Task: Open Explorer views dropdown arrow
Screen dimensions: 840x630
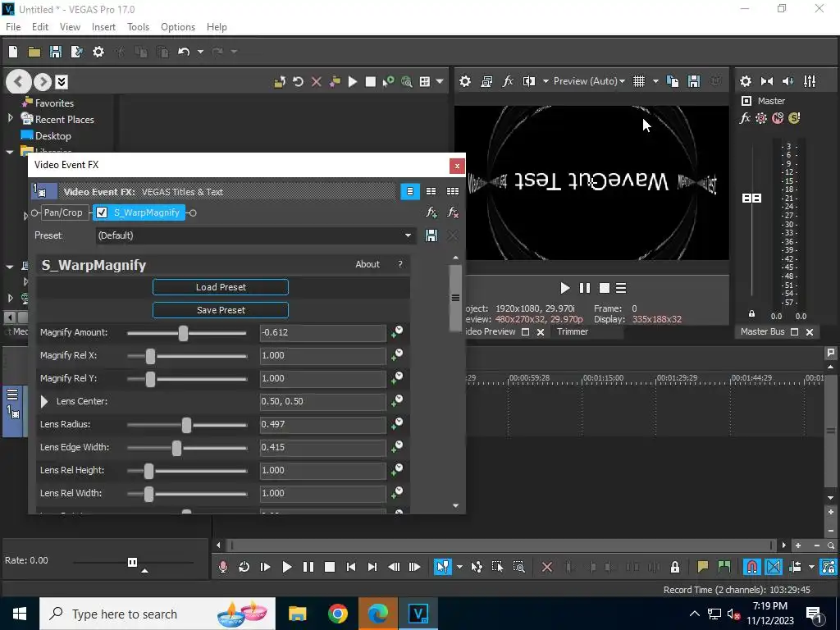Action: point(440,81)
